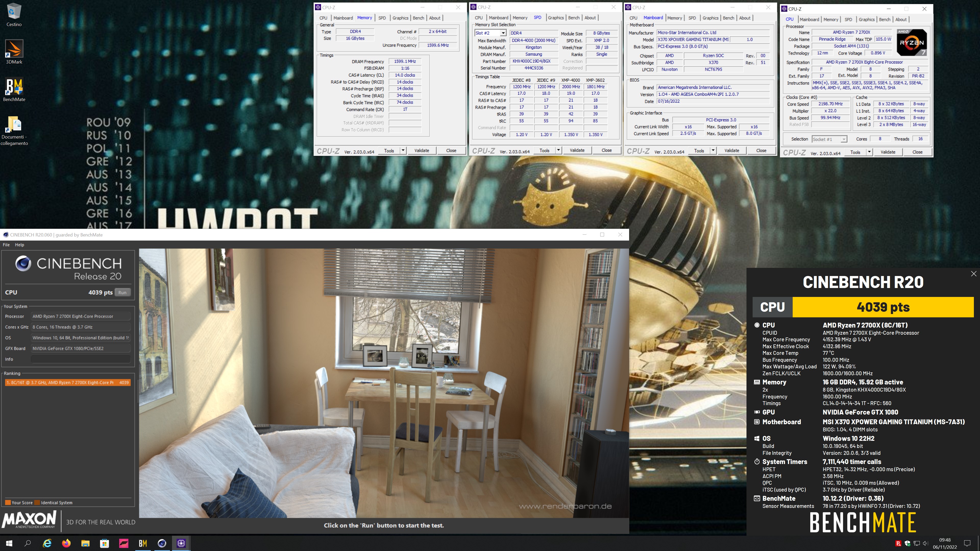Click the Windows Start button
The image size is (980, 551).
pos(9,543)
